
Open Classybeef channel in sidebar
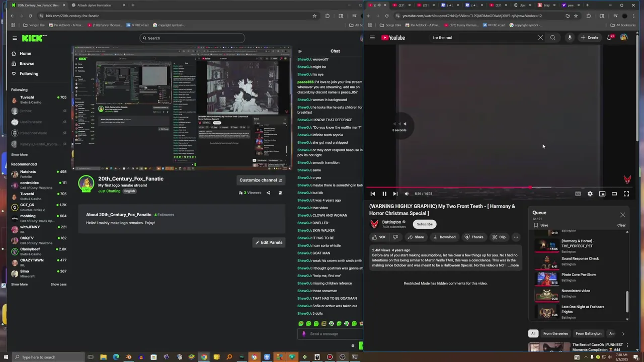pyautogui.click(x=39, y=251)
